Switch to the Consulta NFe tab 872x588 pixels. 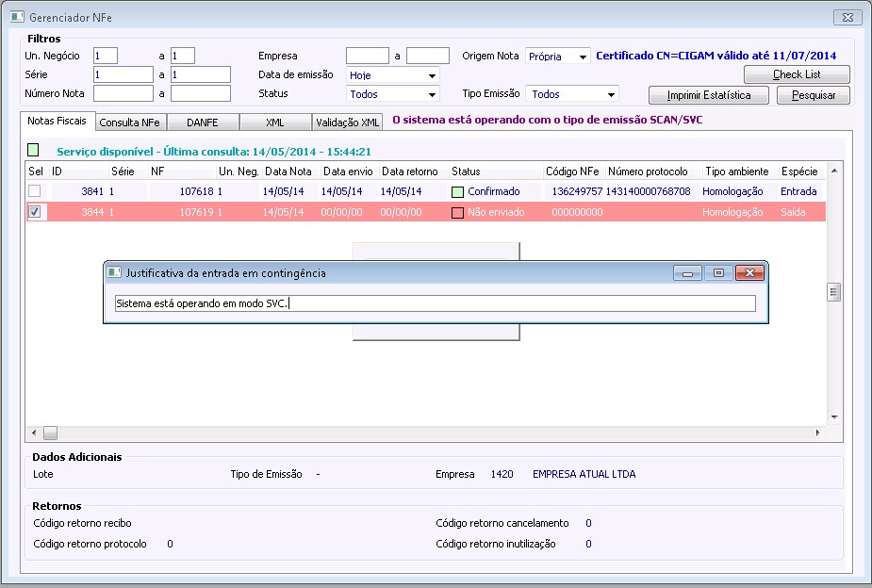(130, 122)
